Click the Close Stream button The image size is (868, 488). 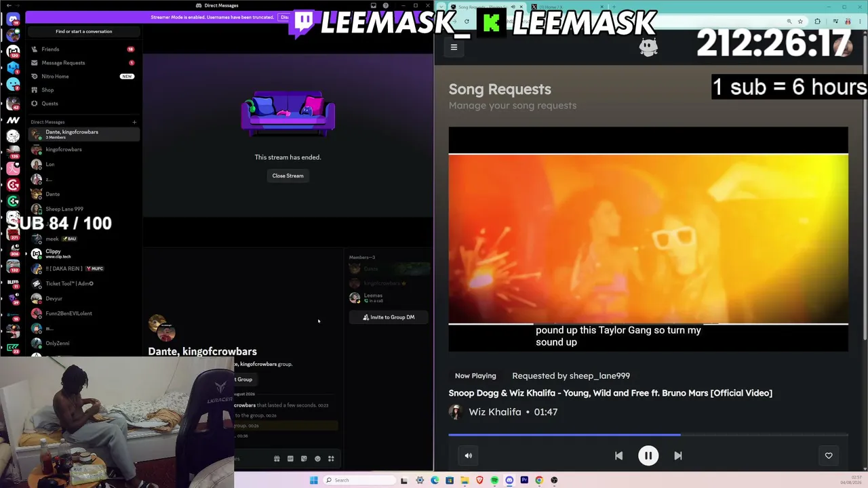pos(288,176)
